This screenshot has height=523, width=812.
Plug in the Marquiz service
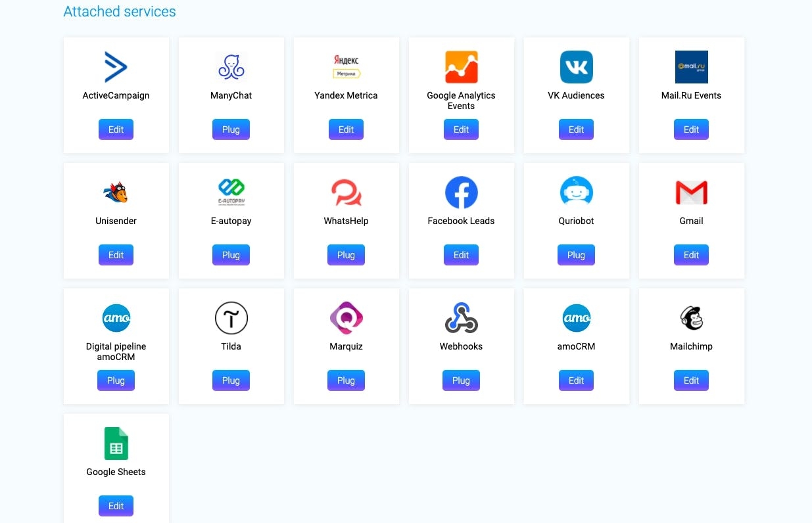pos(346,380)
